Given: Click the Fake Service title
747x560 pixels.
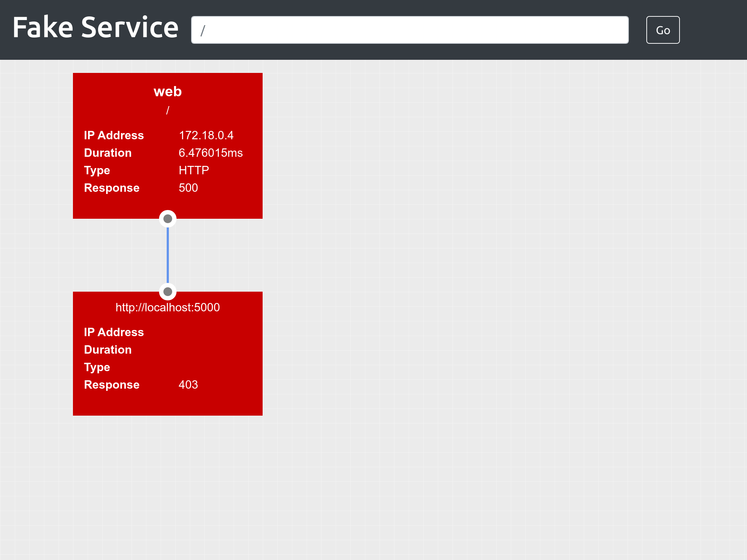Looking at the screenshot, I should pyautogui.click(x=95, y=27).
